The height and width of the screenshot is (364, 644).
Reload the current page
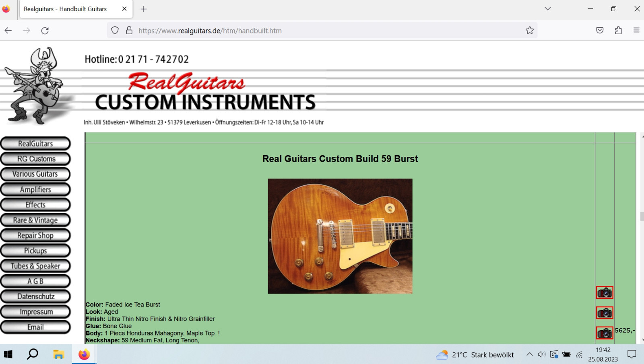pos(45,31)
